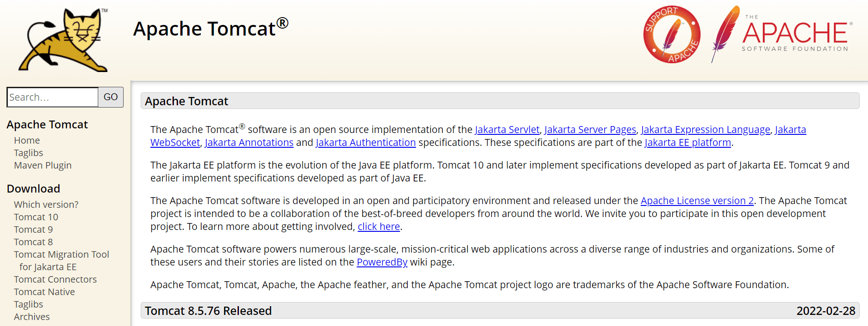This screenshot has width=868, height=326.
Task: Click the Support Apache round badge
Action: [x=672, y=35]
